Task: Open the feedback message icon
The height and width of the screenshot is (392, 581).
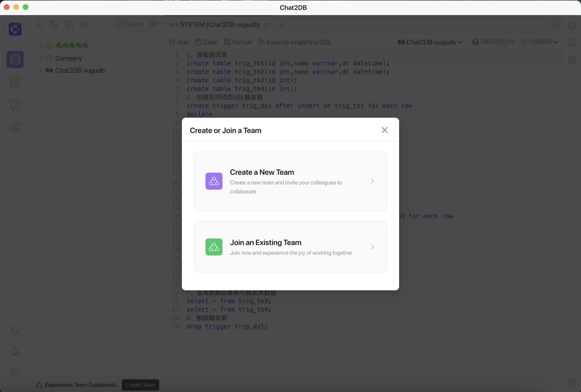Action: pyautogui.click(x=15, y=373)
